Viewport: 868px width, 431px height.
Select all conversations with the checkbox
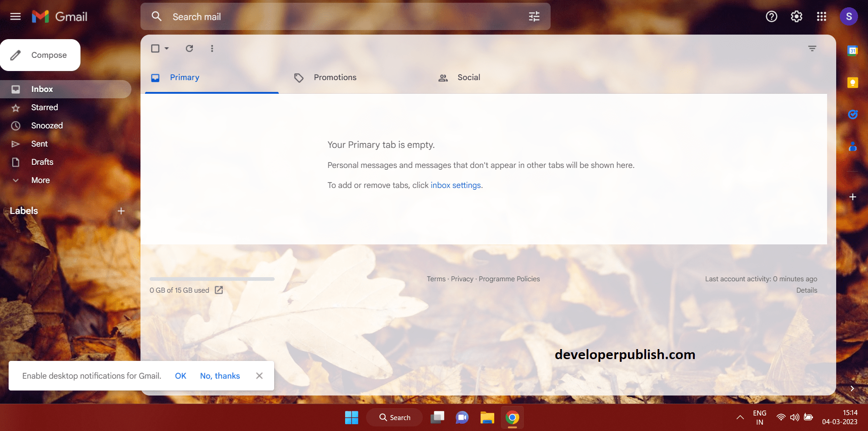(156, 48)
